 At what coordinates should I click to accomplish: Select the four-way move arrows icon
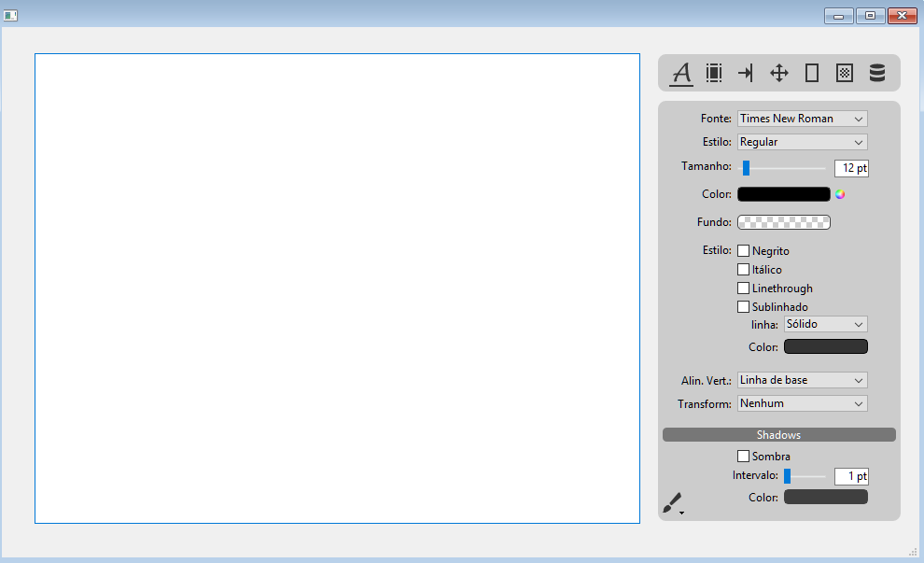click(x=779, y=73)
